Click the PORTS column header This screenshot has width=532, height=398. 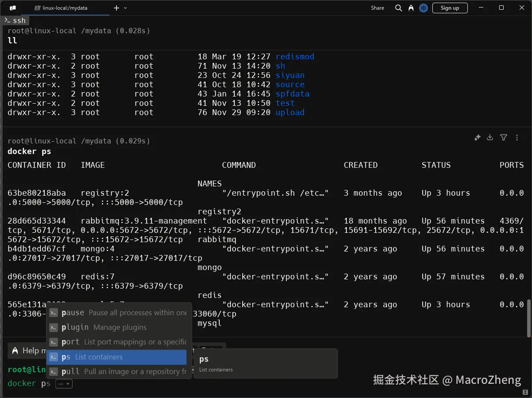[x=512, y=165]
